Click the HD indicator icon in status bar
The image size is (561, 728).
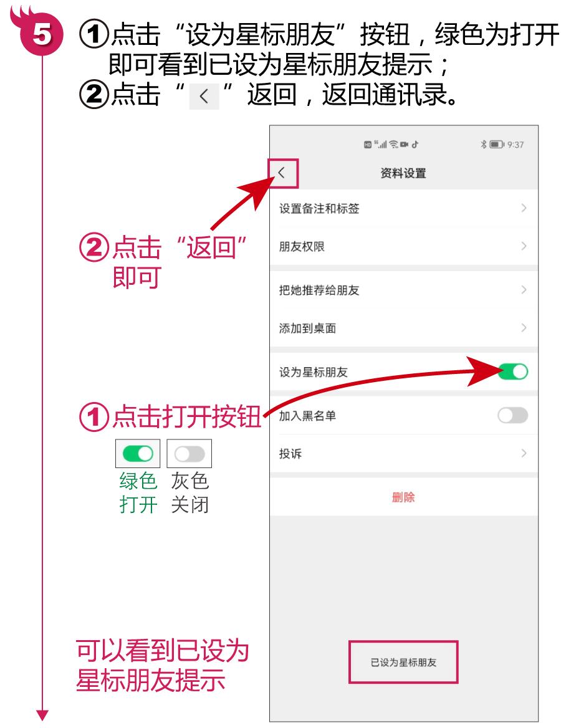click(368, 145)
